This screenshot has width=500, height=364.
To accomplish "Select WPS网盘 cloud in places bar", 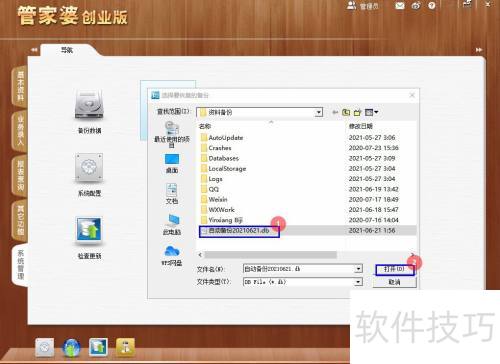I will click(172, 256).
